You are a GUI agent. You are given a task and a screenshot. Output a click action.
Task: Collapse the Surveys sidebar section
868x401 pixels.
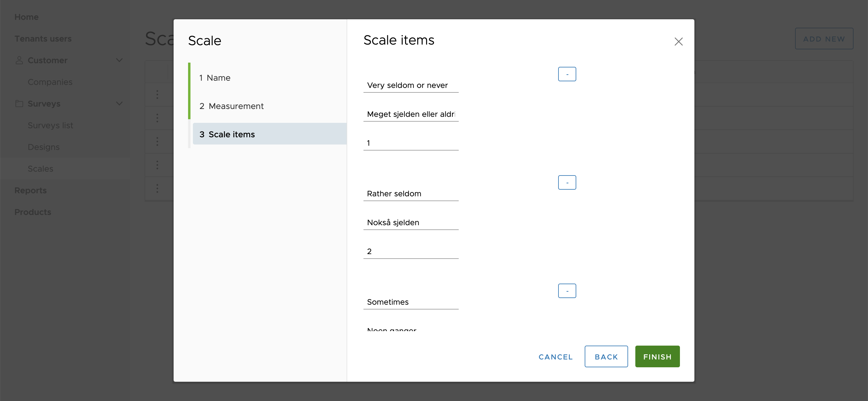click(119, 104)
